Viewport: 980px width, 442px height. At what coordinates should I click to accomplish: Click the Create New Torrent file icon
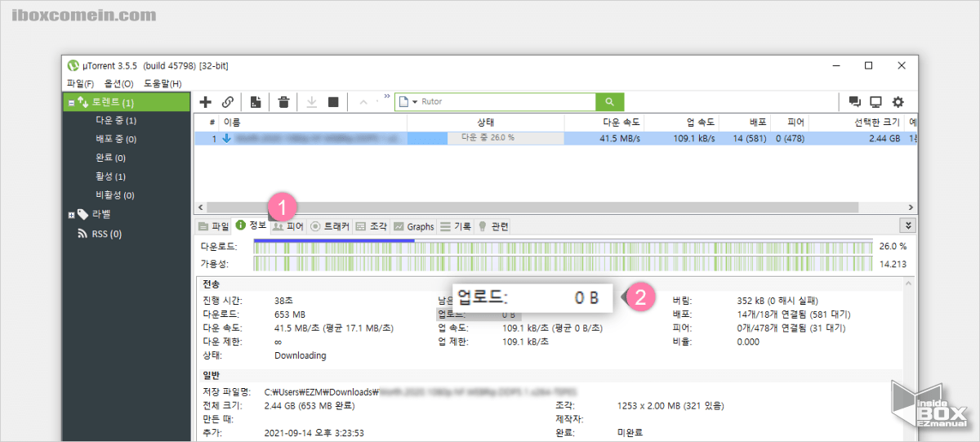pos(256,102)
